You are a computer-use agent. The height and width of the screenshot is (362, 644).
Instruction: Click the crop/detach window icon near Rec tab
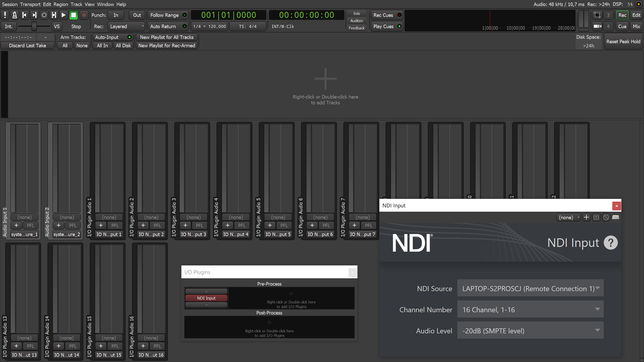[597, 15]
